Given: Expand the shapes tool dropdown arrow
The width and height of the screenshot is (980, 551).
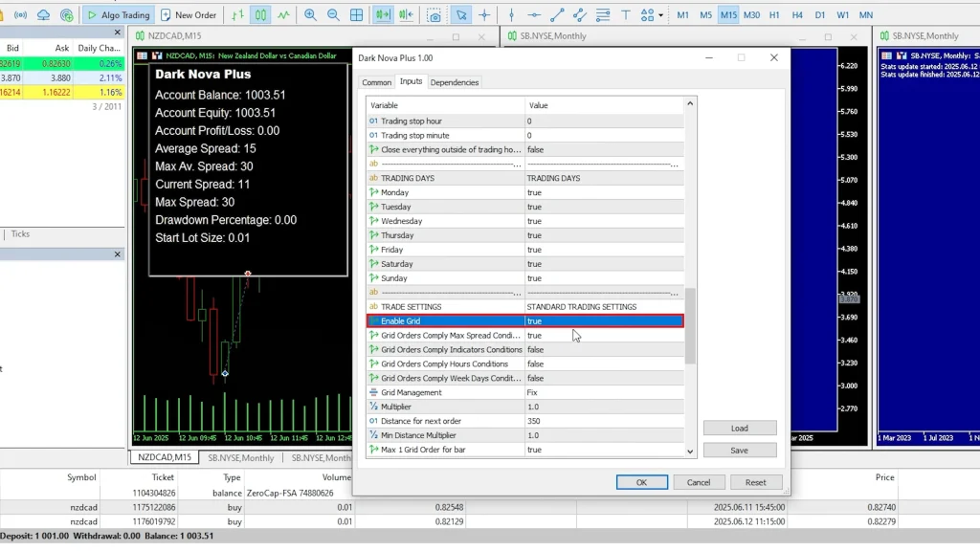Looking at the screenshot, I should coord(660,15).
